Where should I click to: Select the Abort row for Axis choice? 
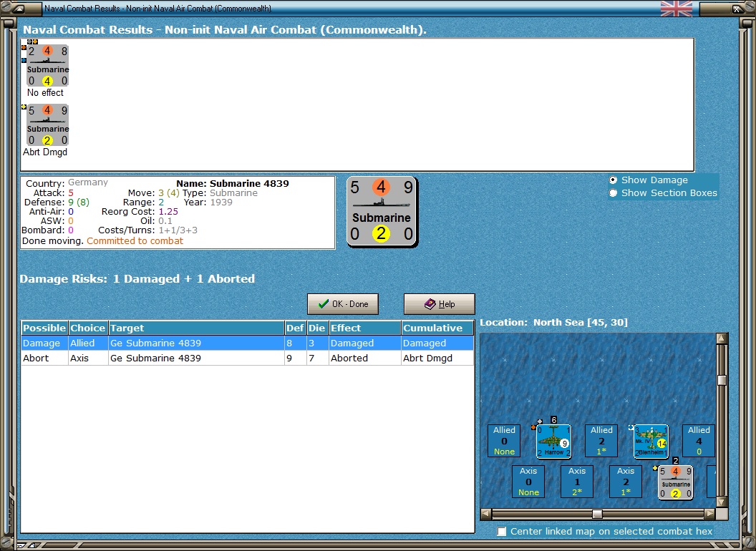[x=247, y=358]
